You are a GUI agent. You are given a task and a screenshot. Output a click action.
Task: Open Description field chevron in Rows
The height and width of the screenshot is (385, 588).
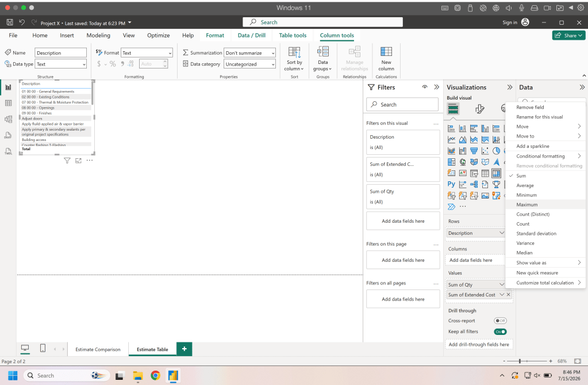(502, 233)
